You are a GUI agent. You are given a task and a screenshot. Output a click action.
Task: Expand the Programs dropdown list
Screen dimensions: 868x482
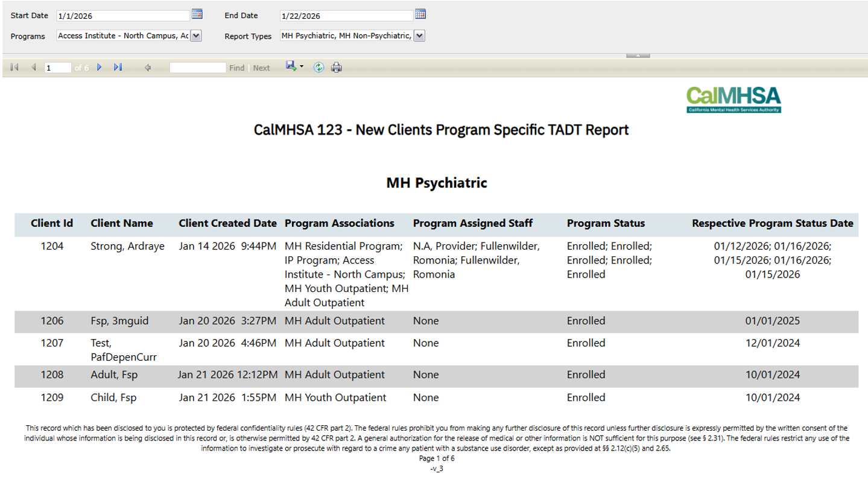(x=196, y=36)
